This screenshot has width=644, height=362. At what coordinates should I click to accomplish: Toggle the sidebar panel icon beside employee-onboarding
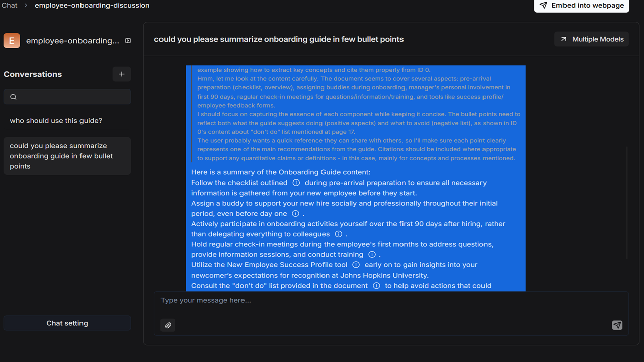pyautogui.click(x=128, y=41)
